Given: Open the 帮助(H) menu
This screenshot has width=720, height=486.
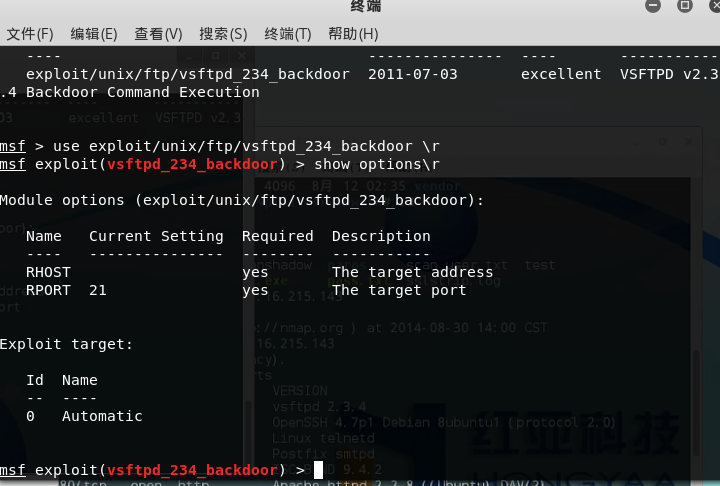Looking at the screenshot, I should pyautogui.click(x=353, y=34).
